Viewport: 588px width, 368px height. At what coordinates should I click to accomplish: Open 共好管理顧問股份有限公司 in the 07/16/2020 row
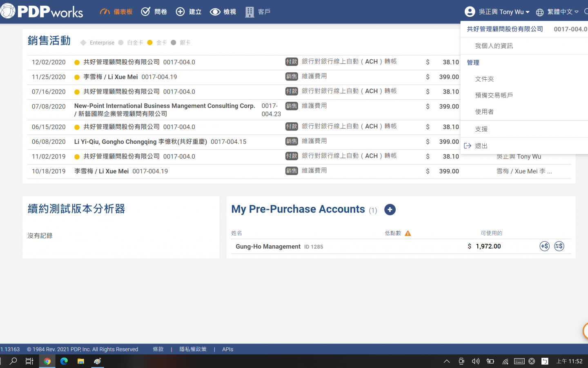pos(121,92)
